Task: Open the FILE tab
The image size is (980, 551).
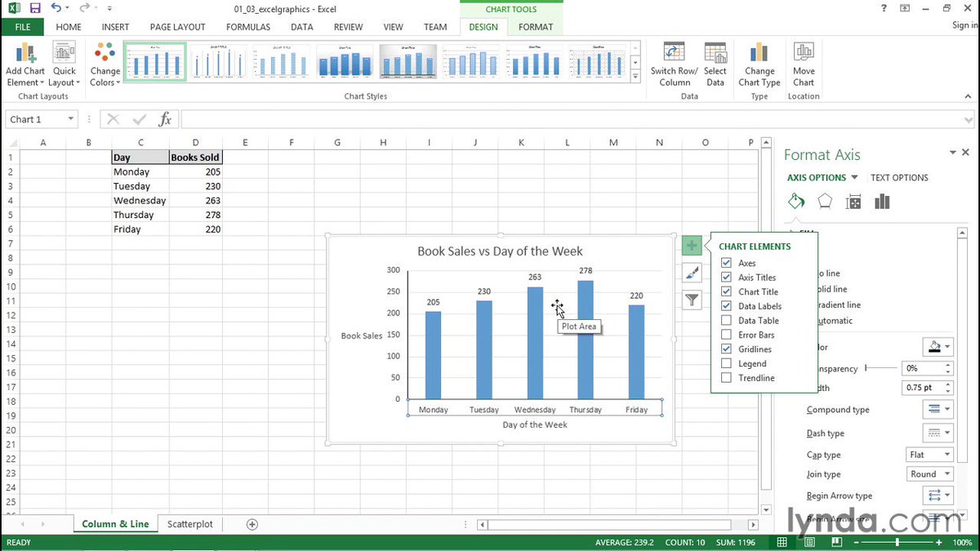Action: click(23, 27)
